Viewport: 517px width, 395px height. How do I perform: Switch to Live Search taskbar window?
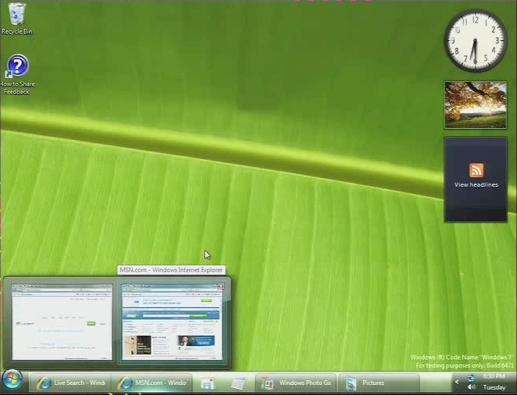(70, 383)
